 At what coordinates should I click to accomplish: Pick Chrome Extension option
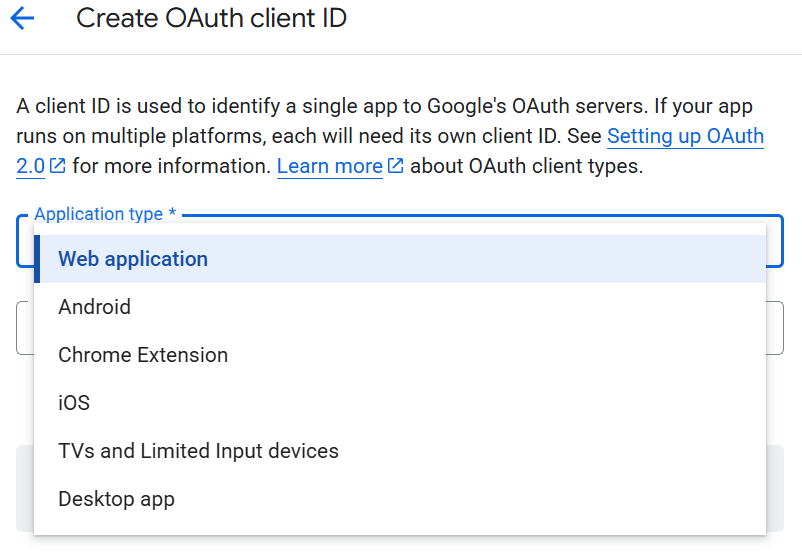400,355
